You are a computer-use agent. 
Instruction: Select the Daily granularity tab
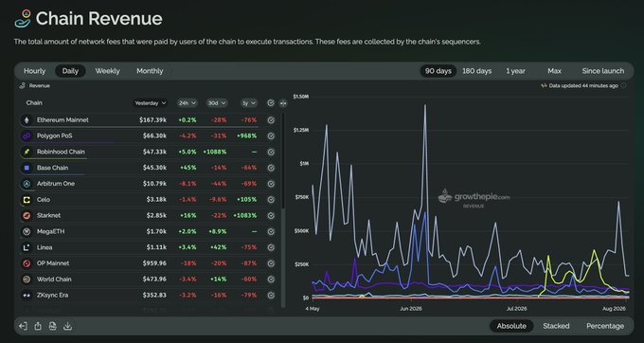pyautogui.click(x=70, y=71)
